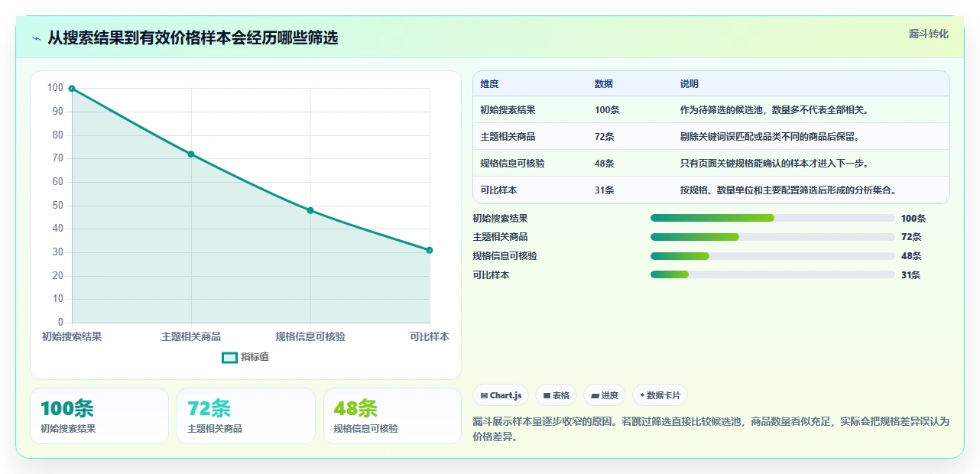Select the 48条 cell in the table
The image size is (980, 474).
pyautogui.click(x=605, y=164)
